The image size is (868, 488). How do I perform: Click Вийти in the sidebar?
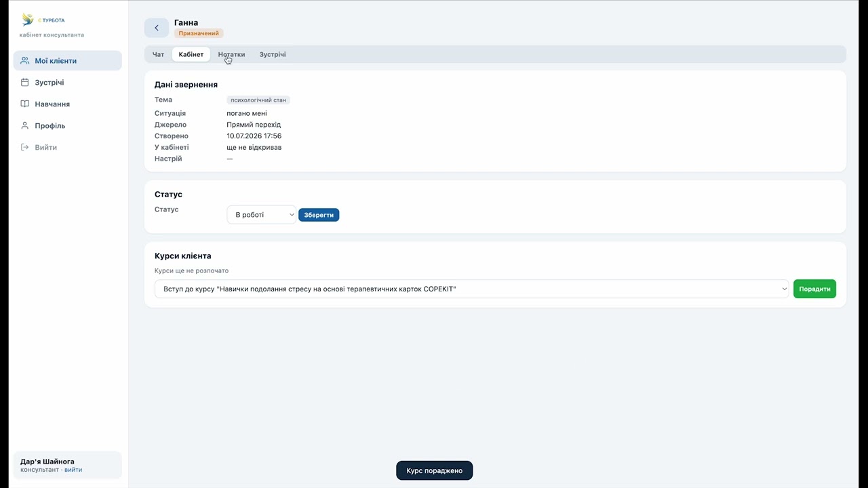(68, 147)
